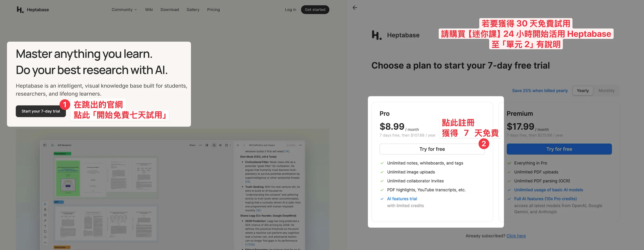The image size is (644, 250).
Task: Expand the Community dropdown menu
Action: pos(124,10)
